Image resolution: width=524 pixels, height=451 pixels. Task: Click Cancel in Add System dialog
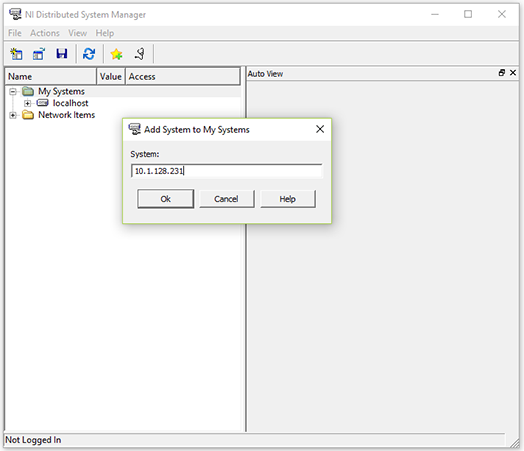[x=227, y=199]
